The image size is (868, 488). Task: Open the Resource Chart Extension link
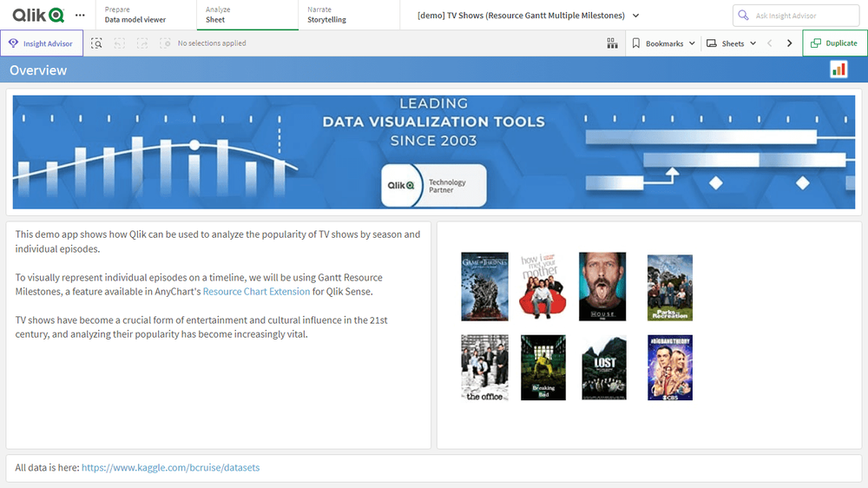(256, 292)
